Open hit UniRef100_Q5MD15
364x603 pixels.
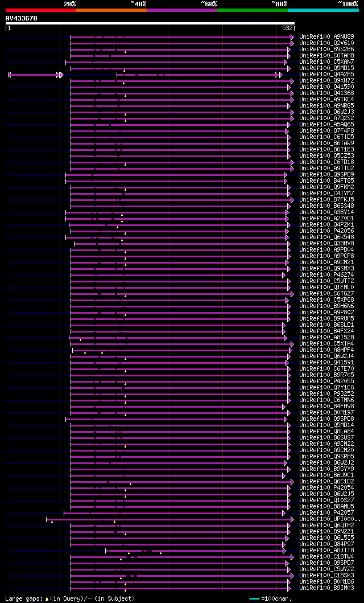327,68
